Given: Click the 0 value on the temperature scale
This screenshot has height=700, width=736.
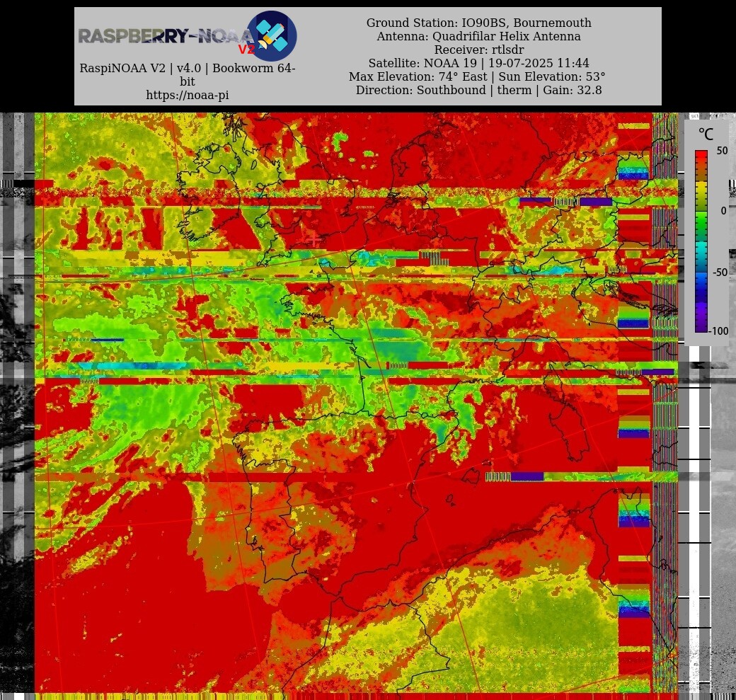Looking at the screenshot, I should pyautogui.click(x=724, y=211).
